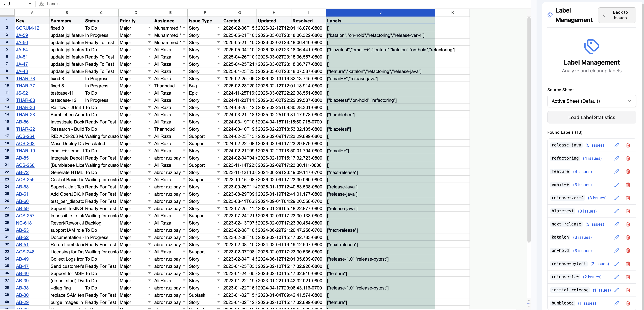Screen dimensions: 644x310
Task: Delete the refactoring label
Action: click(x=628, y=158)
